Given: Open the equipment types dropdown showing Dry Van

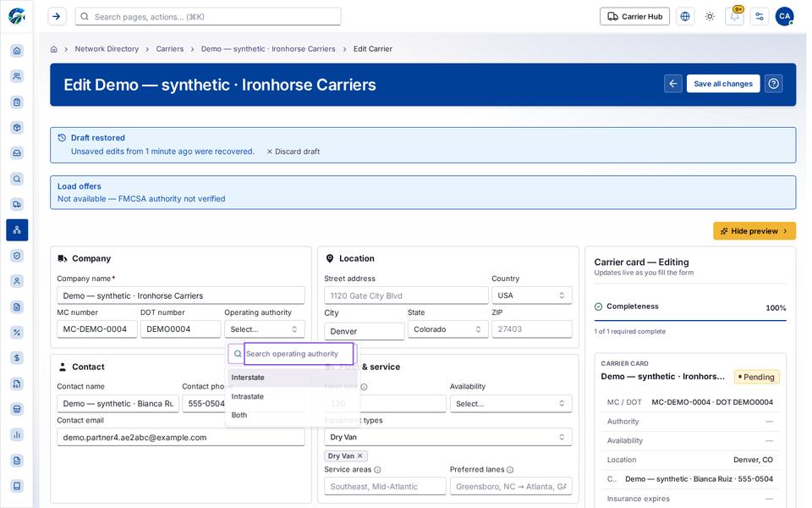Looking at the screenshot, I should pos(448,437).
